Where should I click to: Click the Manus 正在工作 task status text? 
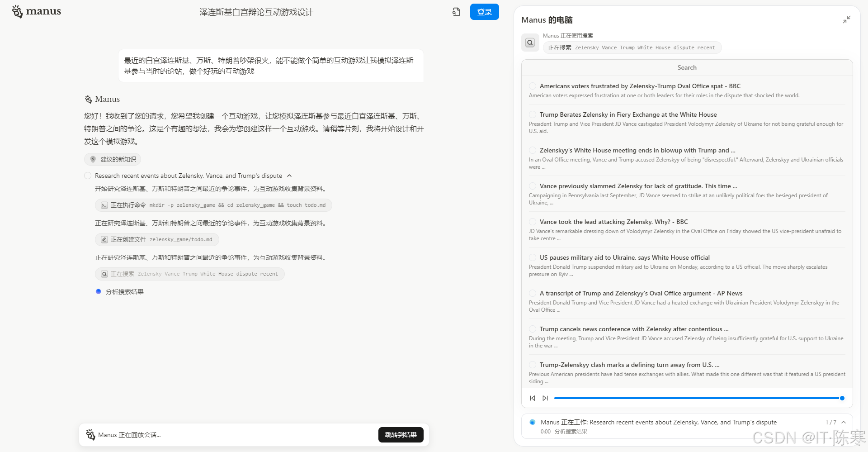[659, 422]
